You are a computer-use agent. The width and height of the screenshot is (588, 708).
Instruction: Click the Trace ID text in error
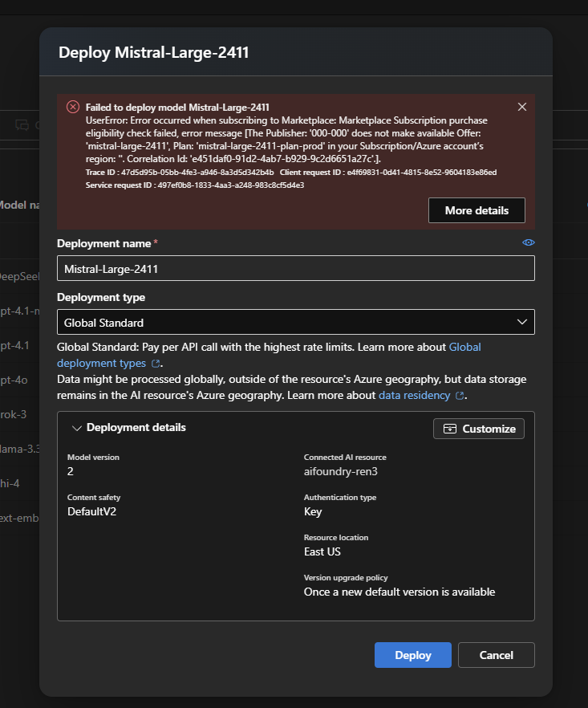(180, 173)
